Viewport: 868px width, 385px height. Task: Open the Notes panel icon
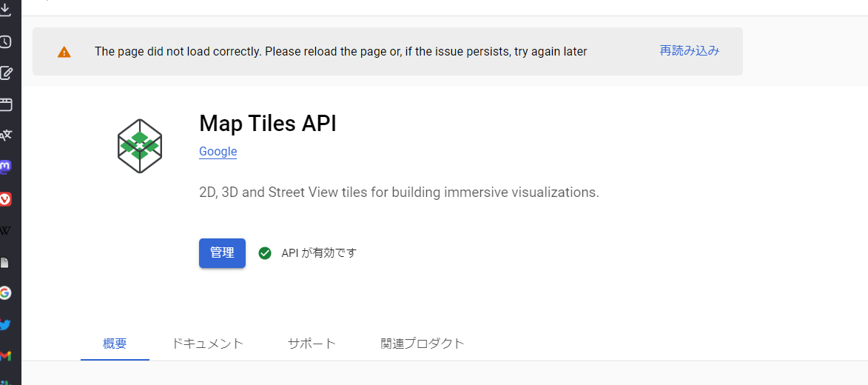5,73
